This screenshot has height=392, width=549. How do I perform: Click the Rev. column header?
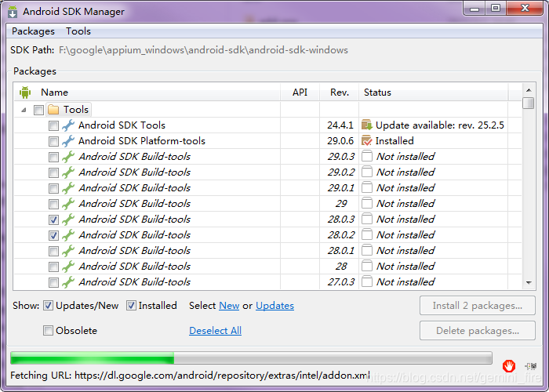tap(340, 93)
